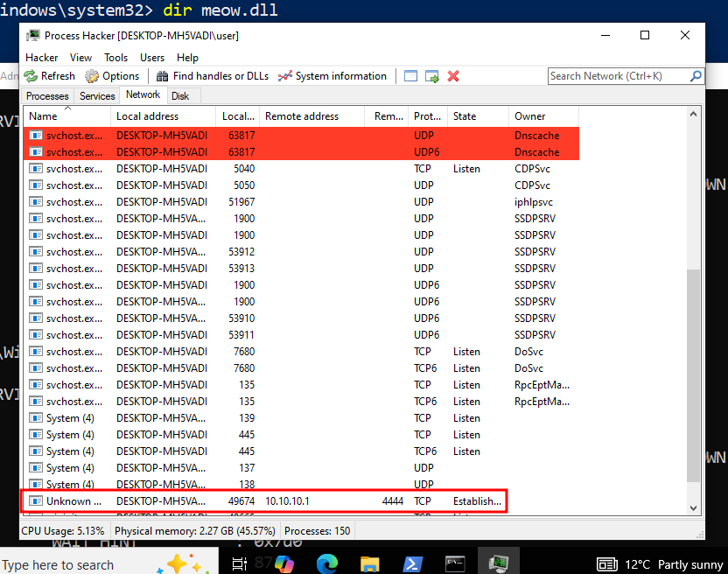Select svchost row with port 5040
The width and height of the screenshot is (728, 574).
(301, 169)
